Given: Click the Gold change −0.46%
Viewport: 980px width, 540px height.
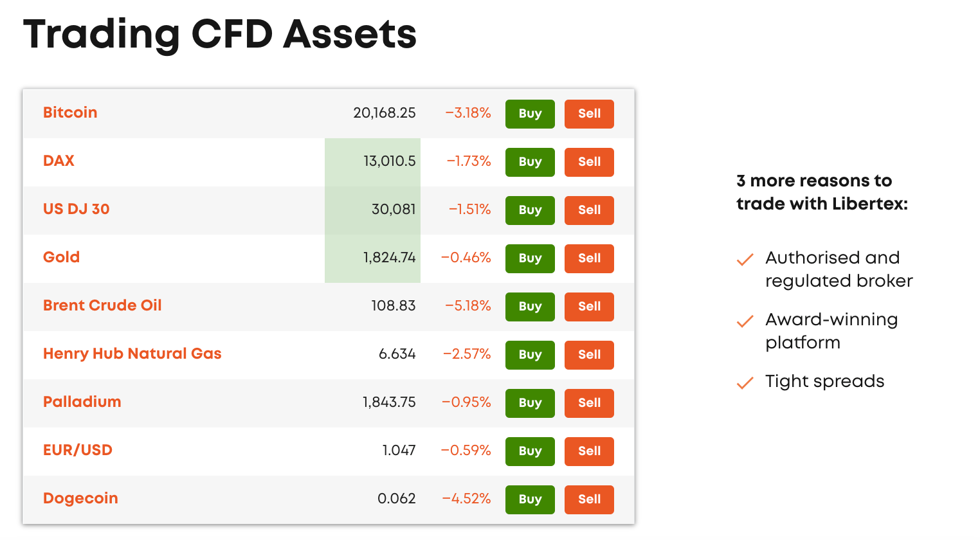Looking at the screenshot, I should [466, 258].
